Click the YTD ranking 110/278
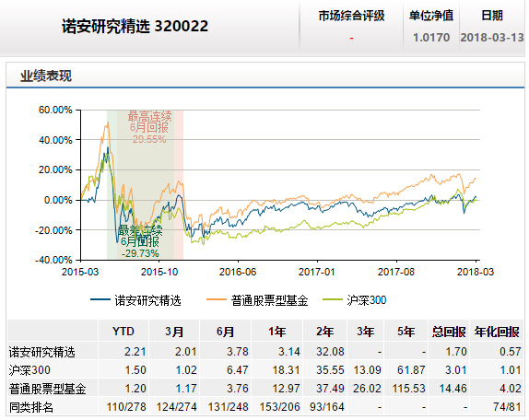 point(126,407)
